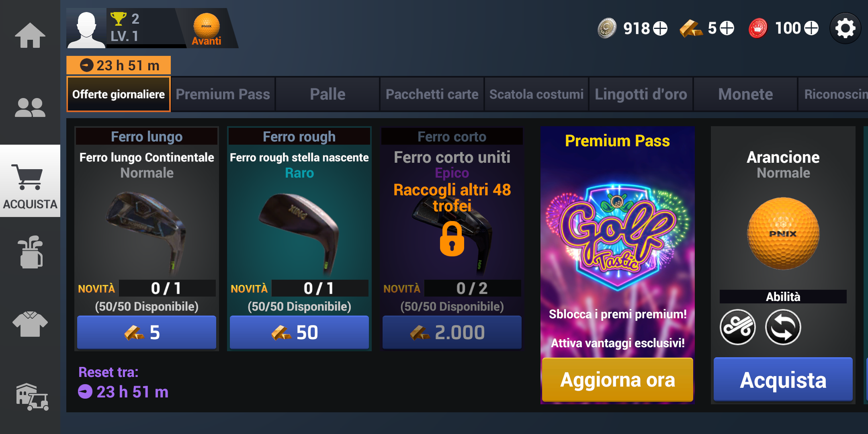The height and width of the screenshot is (434, 868).
Task: Add gold bars using the plus icon
Action: tap(727, 28)
